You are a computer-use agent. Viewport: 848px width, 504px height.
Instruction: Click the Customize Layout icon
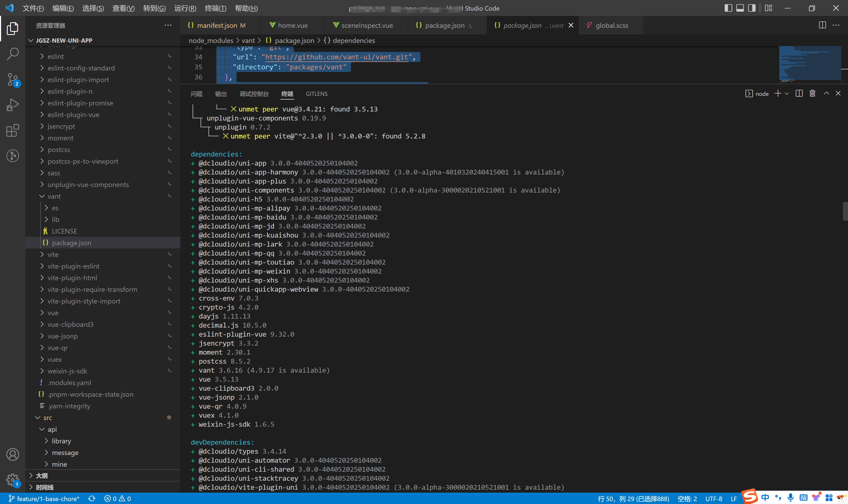click(768, 8)
